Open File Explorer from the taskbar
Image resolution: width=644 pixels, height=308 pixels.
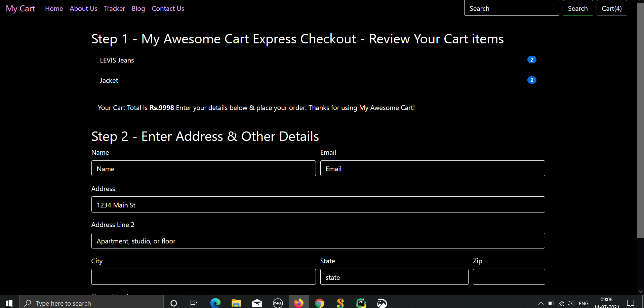click(236, 302)
